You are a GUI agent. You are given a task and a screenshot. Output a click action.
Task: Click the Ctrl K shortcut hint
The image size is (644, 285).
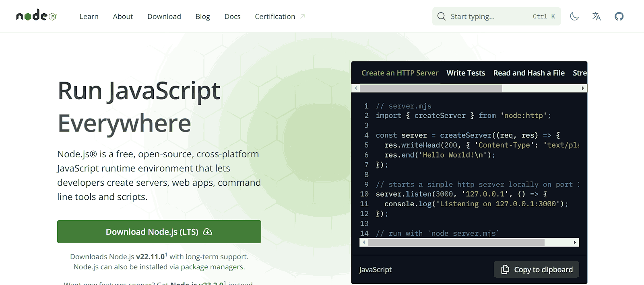(544, 16)
